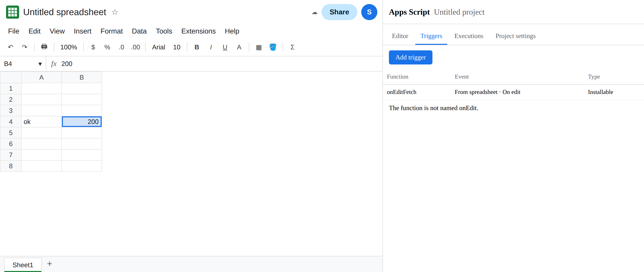The width and height of the screenshot is (644, 272).
Task: Star the Untitled spreadsheet
Action: [x=115, y=12]
